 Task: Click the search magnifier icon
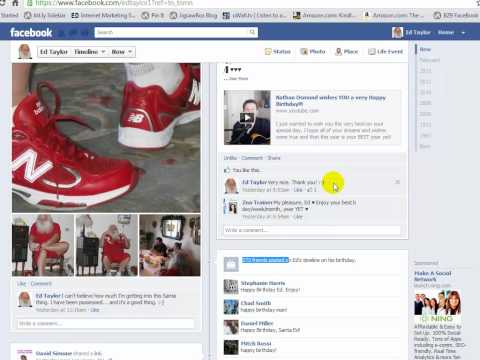tap(252, 32)
